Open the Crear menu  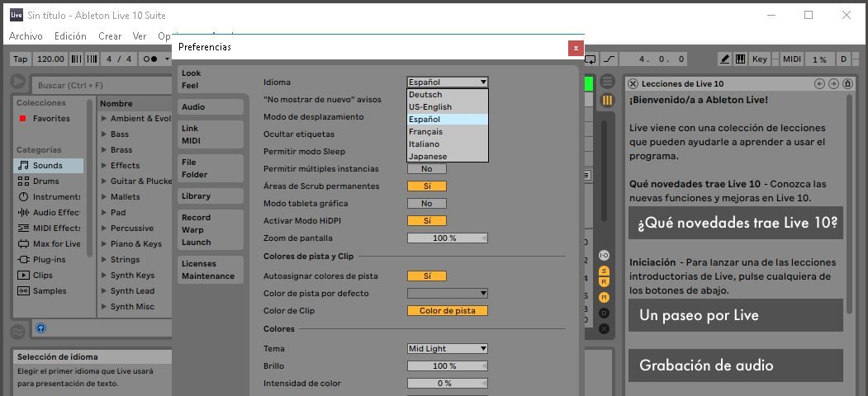click(x=110, y=36)
